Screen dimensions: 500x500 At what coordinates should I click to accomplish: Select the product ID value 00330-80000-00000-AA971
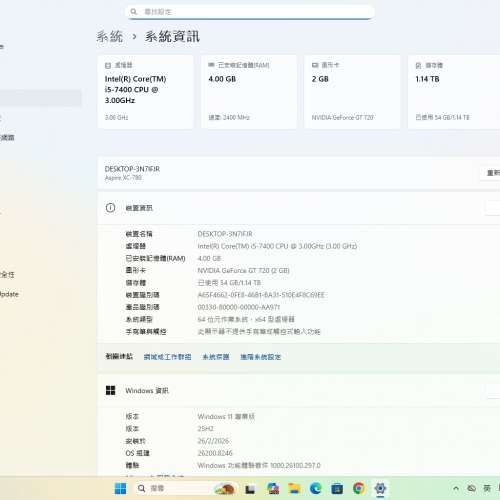click(x=239, y=307)
